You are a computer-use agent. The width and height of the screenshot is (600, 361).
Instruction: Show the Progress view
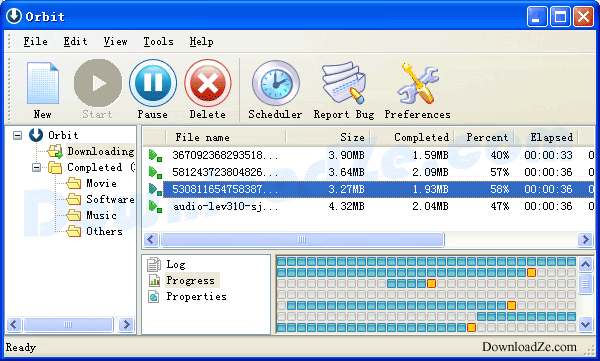[191, 280]
